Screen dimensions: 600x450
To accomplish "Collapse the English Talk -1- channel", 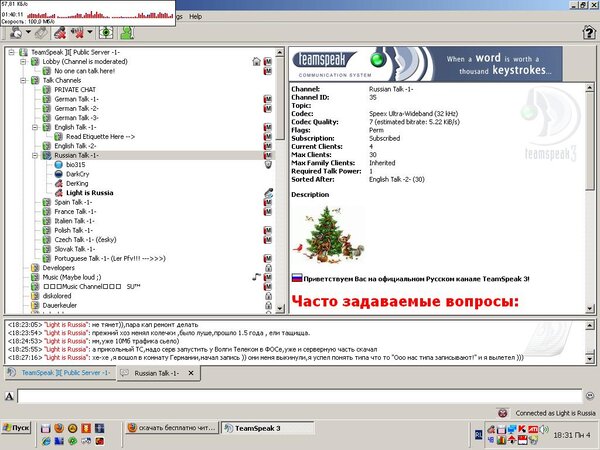I will [35, 127].
